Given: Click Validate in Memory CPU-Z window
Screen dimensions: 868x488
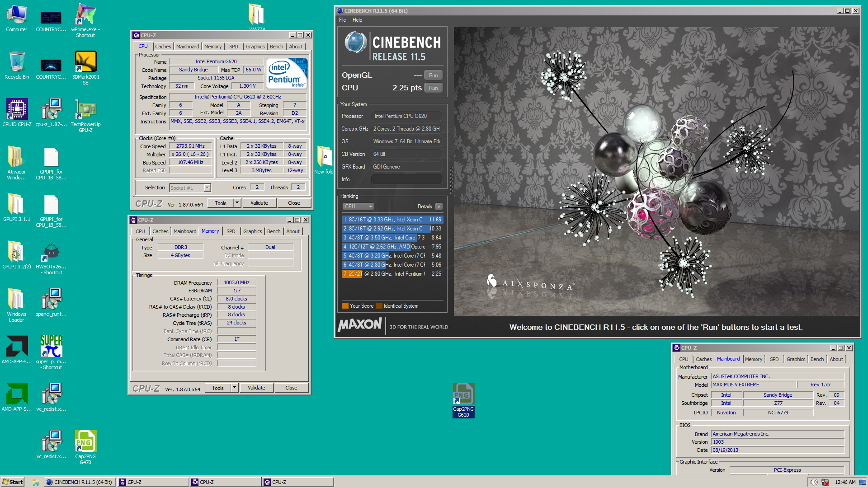Looking at the screenshot, I should click(x=256, y=388).
